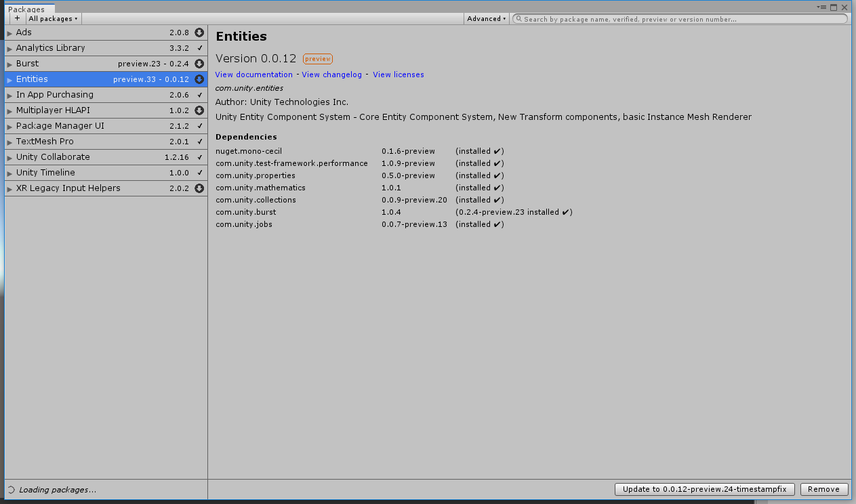Image resolution: width=856 pixels, height=504 pixels.
Task: Click the checkmark beside Unity Collaborate
Action: 199,156
